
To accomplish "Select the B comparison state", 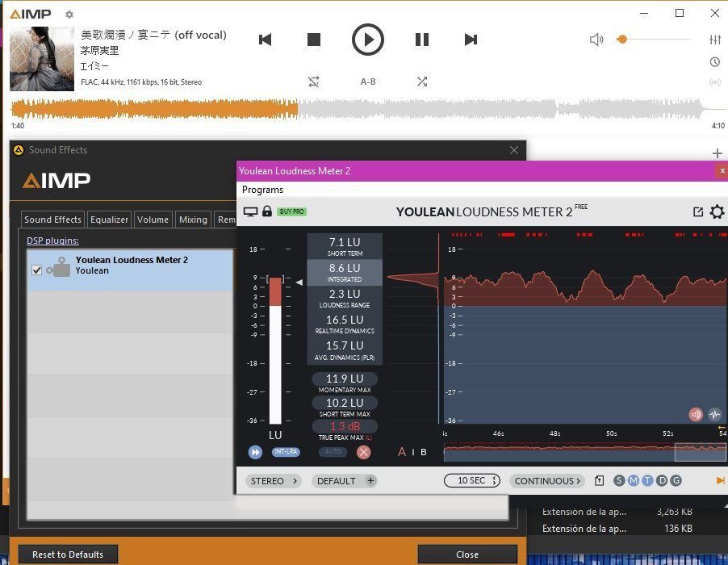I will pyautogui.click(x=424, y=452).
